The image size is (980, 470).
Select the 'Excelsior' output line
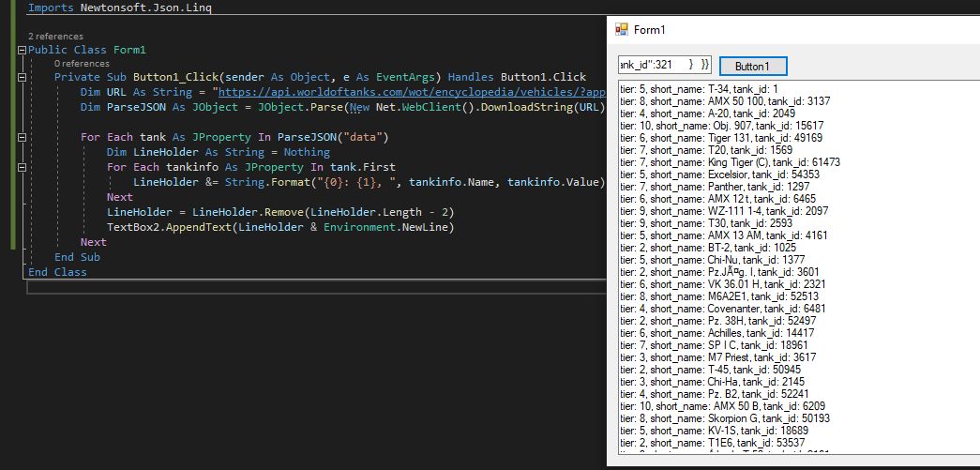(x=720, y=174)
